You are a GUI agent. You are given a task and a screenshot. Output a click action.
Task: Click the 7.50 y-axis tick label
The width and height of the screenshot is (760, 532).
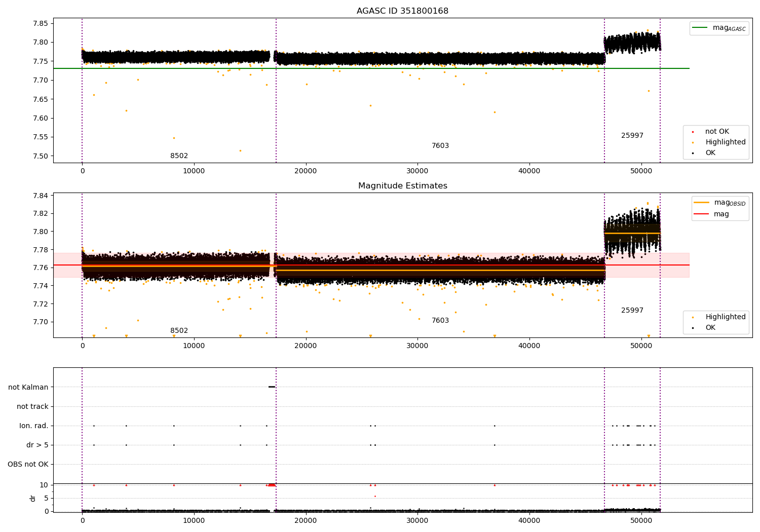[x=41, y=156]
